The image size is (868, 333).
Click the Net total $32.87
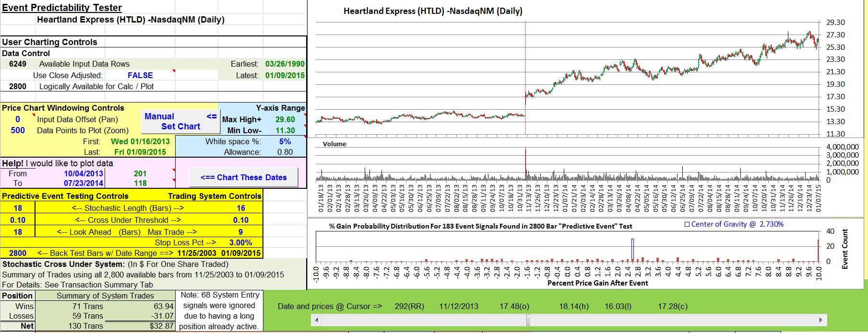162,326
